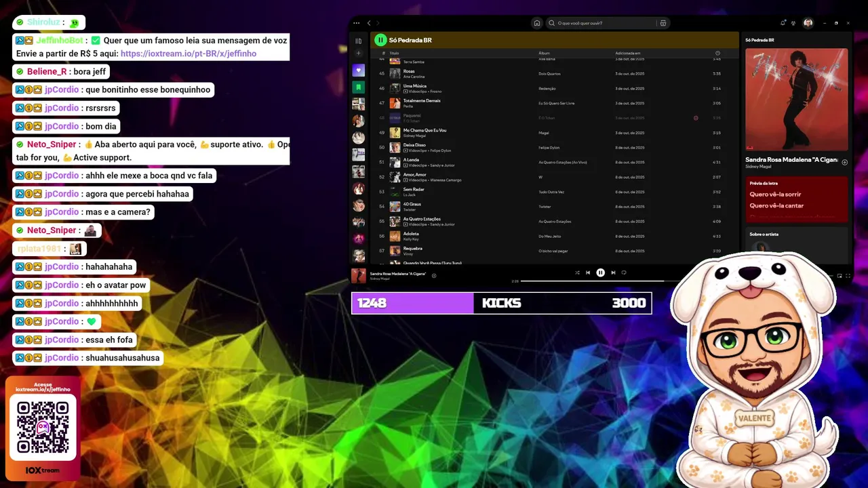Open Spotify notifications bell
The height and width of the screenshot is (488, 868).
[x=783, y=23]
